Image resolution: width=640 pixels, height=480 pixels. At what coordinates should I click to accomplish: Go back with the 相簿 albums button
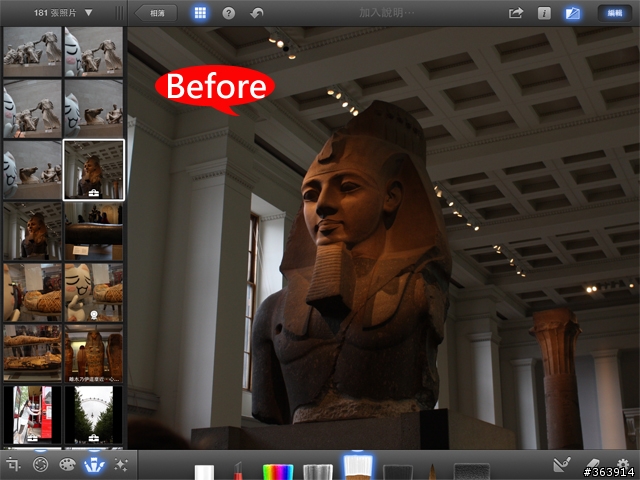click(156, 13)
